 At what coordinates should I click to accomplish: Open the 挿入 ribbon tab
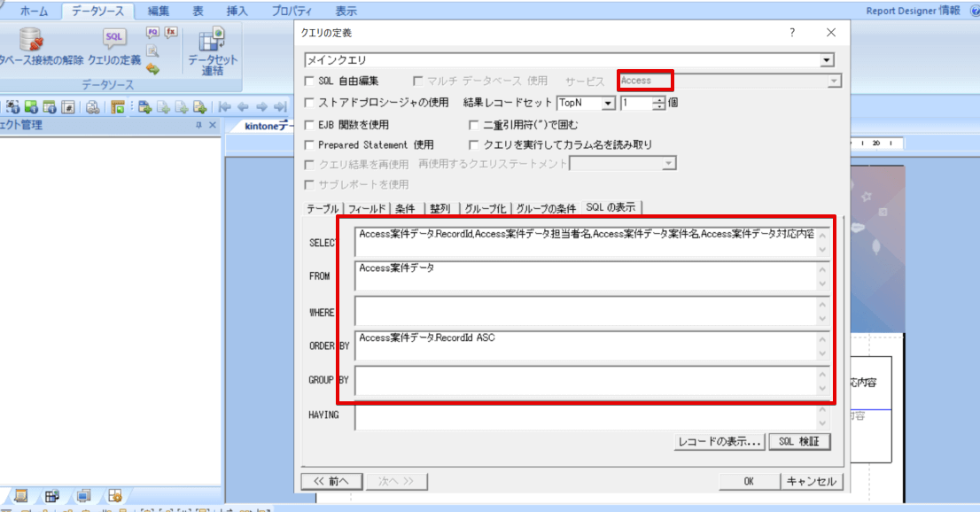coord(237,11)
